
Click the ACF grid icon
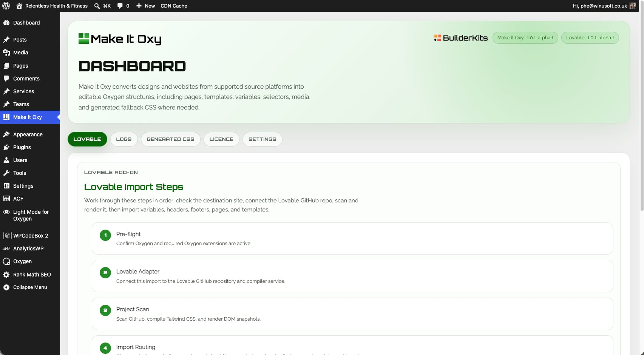pyautogui.click(x=6, y=199)
